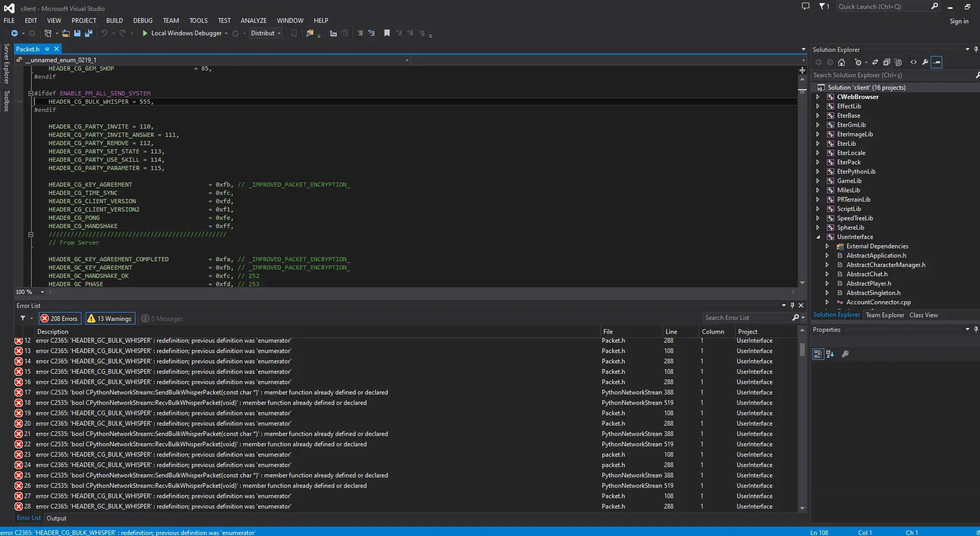Expand the GameLib project node
The image size is (980, 536).
pyautogui.click(x=818, y=181)
